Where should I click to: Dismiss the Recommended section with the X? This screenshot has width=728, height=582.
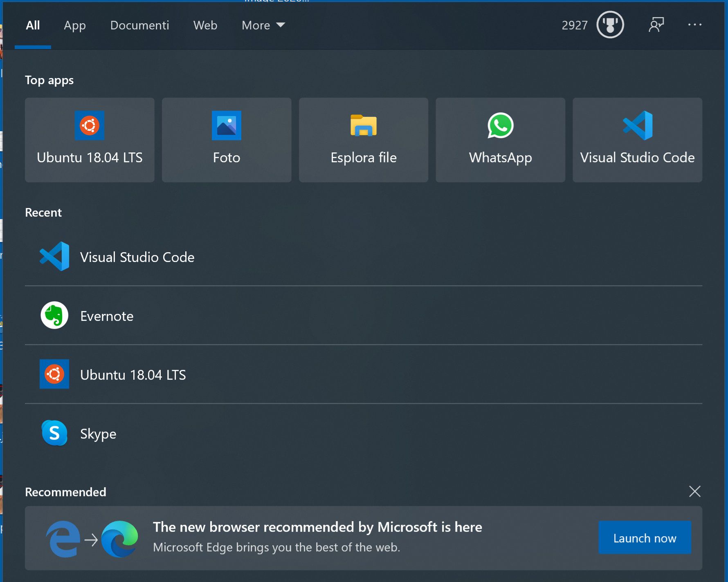tap(694, 491)
